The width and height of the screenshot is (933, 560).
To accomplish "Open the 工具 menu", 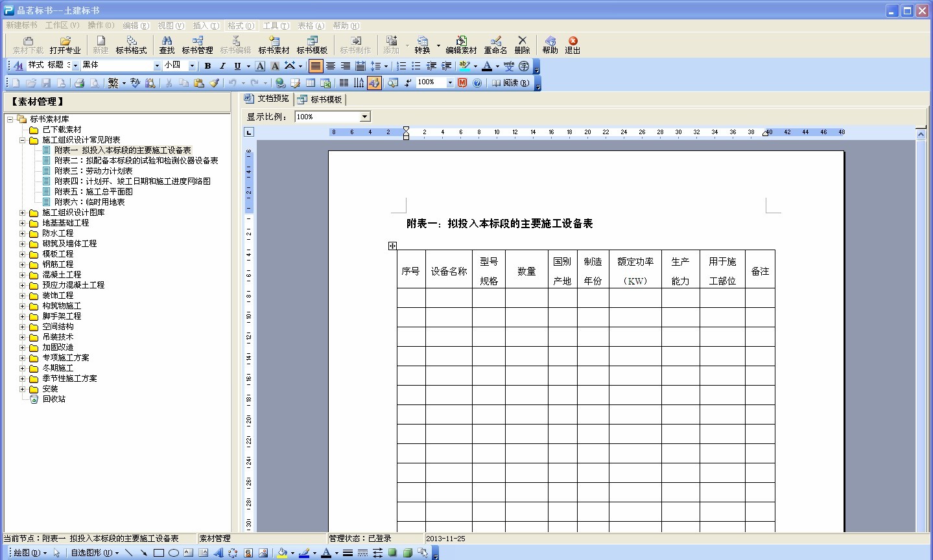I will [x=276, y=25].
